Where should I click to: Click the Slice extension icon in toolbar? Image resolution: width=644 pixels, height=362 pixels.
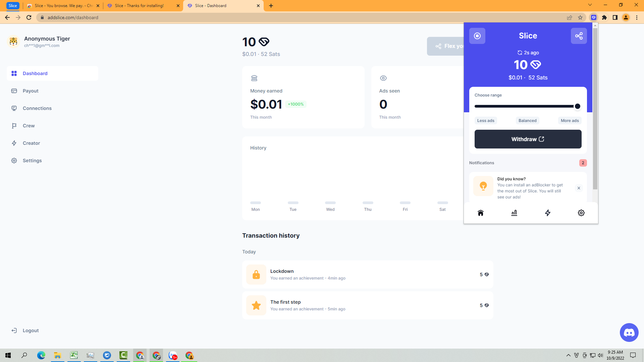click(594, 17)
